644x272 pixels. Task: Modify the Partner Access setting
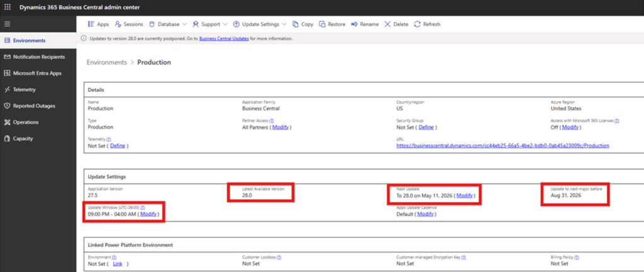point(280,127)
